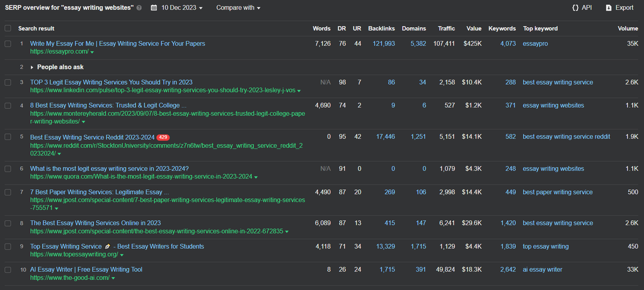Viewport: 644px width, 290px height.
Task: Open the What is the most legit essay question link
Action: [x=109, y=168]
